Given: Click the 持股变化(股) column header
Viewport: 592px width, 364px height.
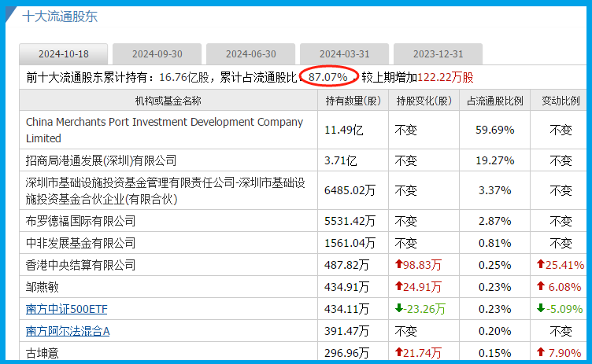Looking at the screenshot, I should [x=424, y=101].
